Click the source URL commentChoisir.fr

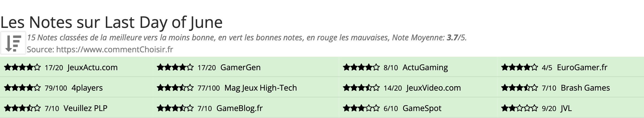coord(115,50)
